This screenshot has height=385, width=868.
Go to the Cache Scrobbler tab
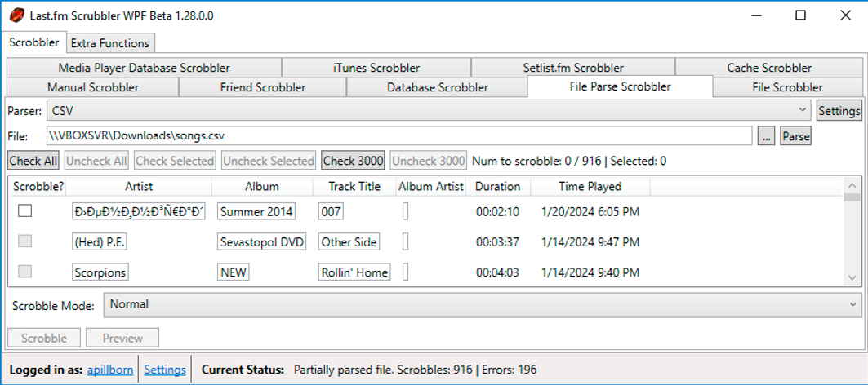[x=769, y=68]
